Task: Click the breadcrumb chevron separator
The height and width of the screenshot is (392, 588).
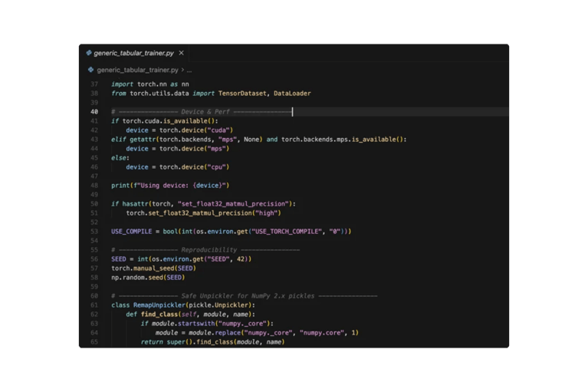Action: 182,70
